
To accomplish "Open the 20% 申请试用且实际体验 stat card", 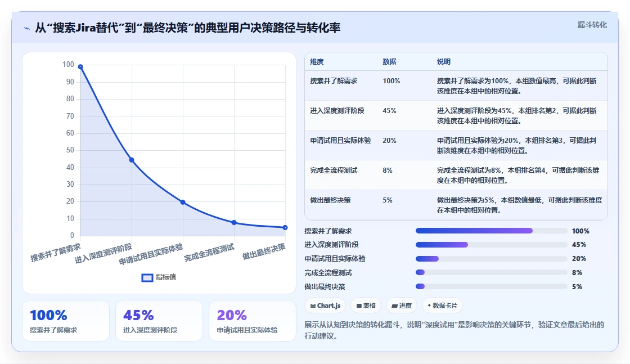I will (253, 321).
